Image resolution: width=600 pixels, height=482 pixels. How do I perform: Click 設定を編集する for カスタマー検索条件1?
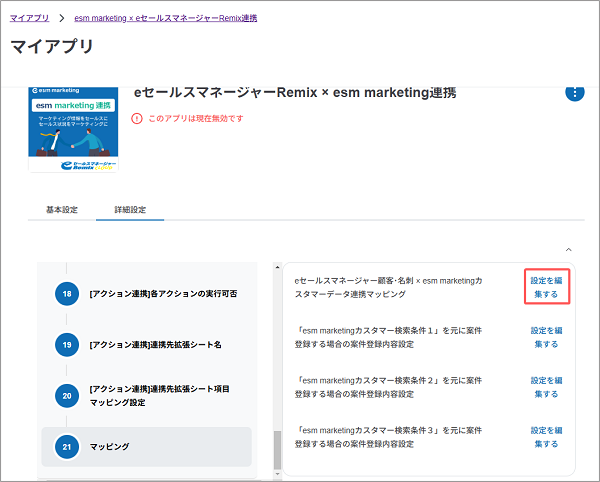click(x=546, y=337)
